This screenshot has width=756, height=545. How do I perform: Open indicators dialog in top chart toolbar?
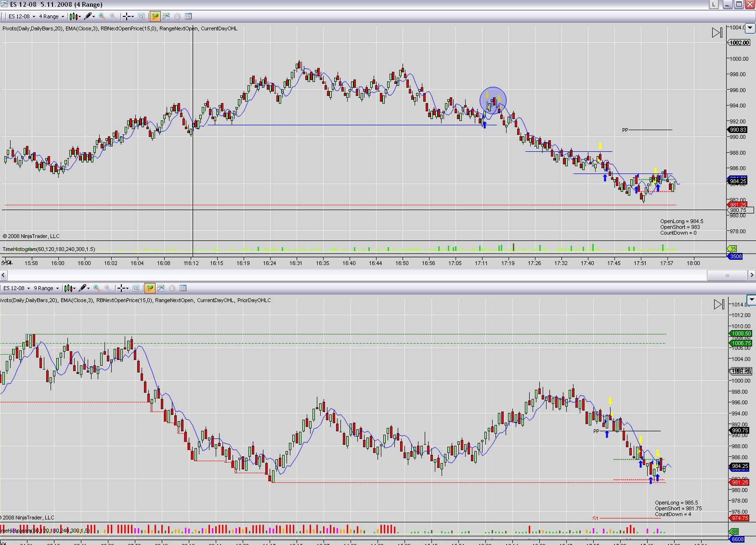coord(166,16)
